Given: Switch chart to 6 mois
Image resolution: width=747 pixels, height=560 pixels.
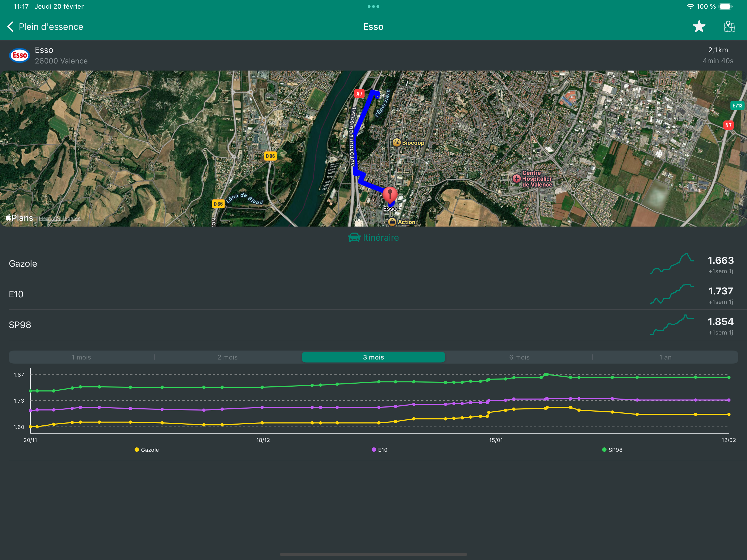Looking at the screenshot, I should point(519,357).
